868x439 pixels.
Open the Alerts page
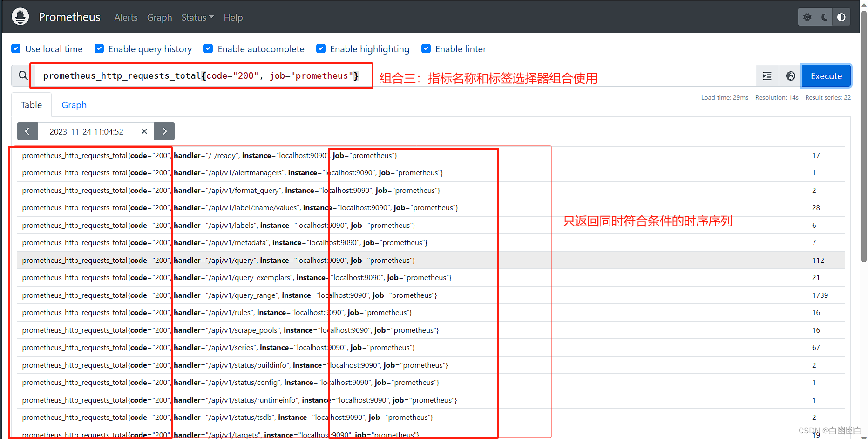126,17
